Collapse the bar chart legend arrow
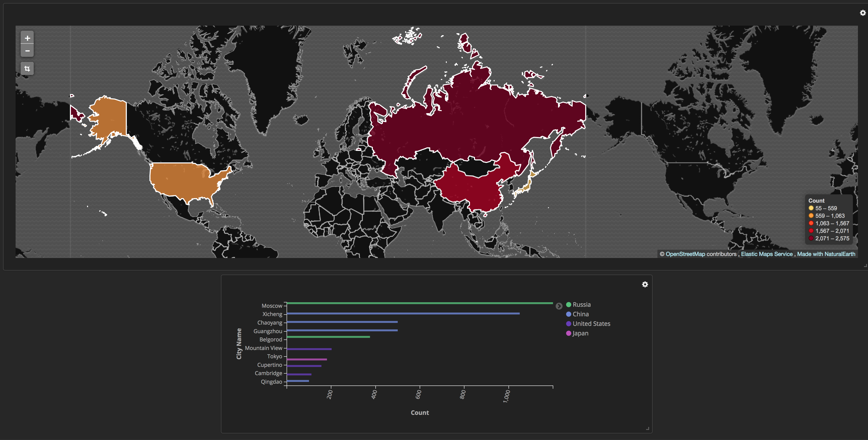Viewport: 868px width, 440px height. (x=559, y=306)
